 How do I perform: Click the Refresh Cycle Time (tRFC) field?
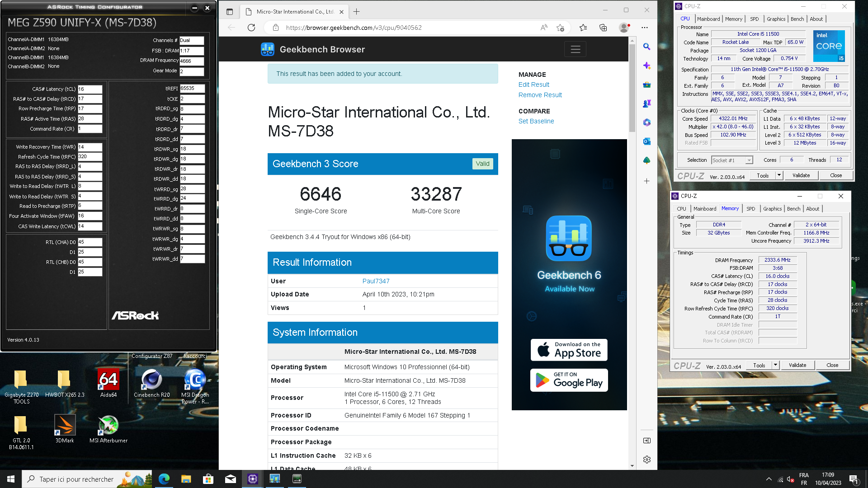90,157
